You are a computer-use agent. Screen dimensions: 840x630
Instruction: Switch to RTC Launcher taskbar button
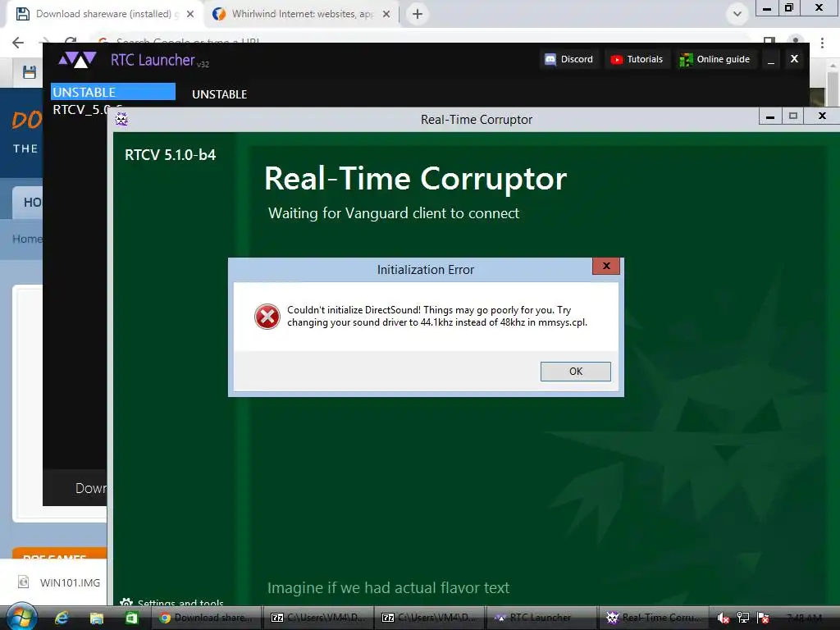point(541,618)
